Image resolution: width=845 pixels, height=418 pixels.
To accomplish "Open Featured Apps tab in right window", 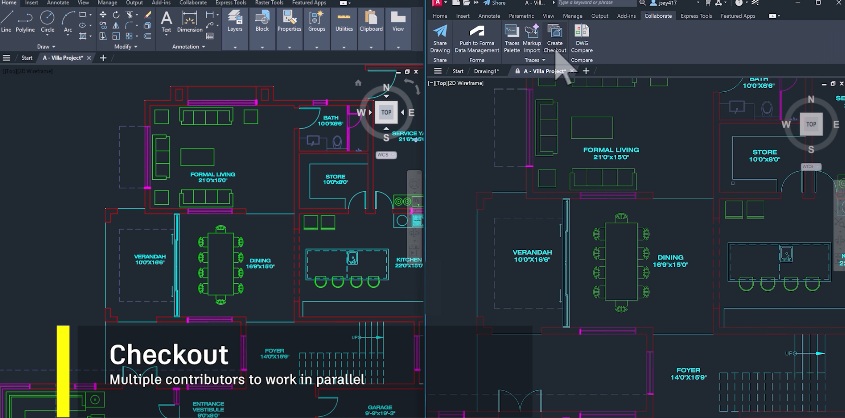I will [x=739, y=16].
